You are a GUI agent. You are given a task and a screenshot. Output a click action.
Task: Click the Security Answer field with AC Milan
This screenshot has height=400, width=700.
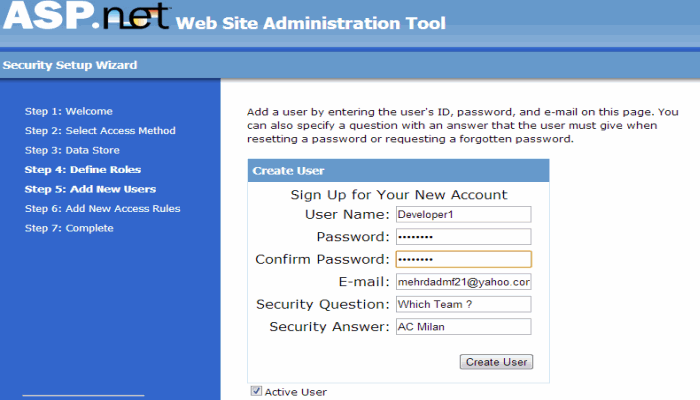tap(463, 327)
